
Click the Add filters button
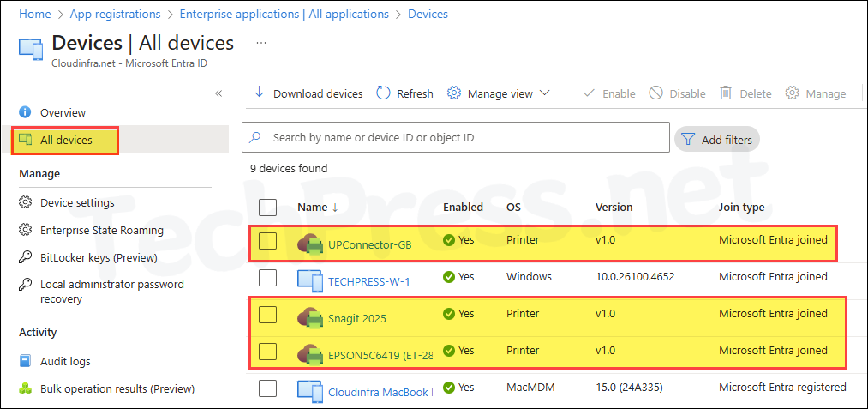717,139
